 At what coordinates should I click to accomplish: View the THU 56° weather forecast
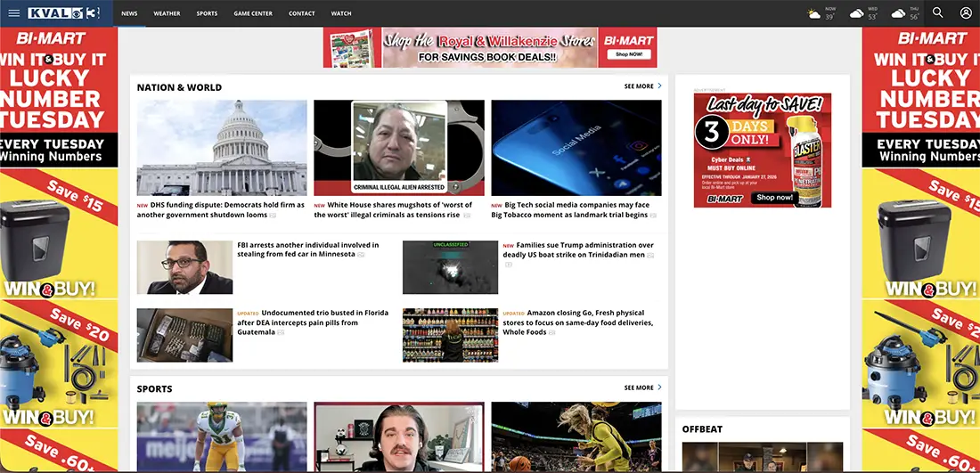tap(905, 13)
